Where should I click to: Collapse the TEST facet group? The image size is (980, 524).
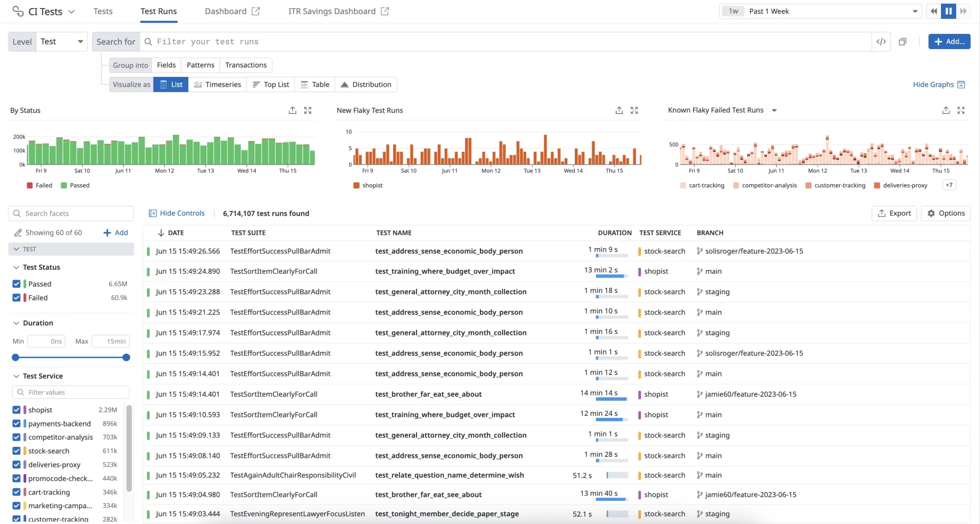click(71, 249)
